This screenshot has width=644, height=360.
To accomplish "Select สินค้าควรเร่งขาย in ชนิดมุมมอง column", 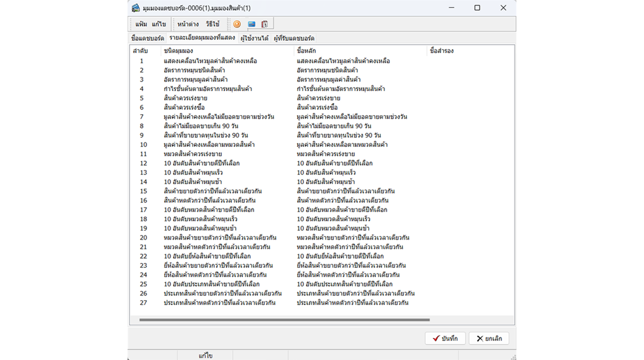I will 186,98.
